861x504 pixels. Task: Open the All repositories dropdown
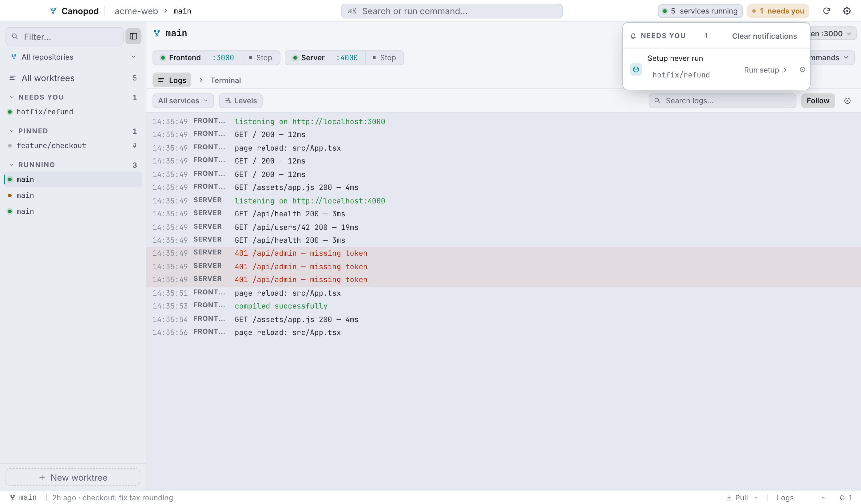73,57
